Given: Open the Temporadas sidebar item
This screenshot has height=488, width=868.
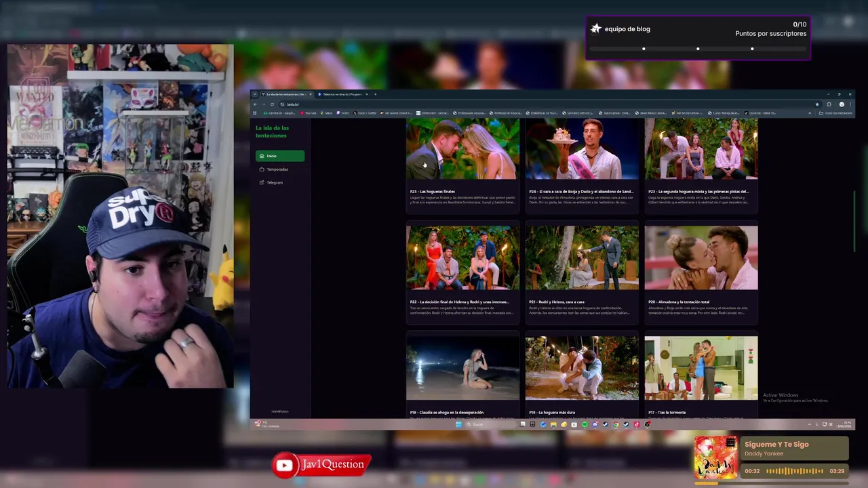Looking at the screenshot, I should [279, 169].
